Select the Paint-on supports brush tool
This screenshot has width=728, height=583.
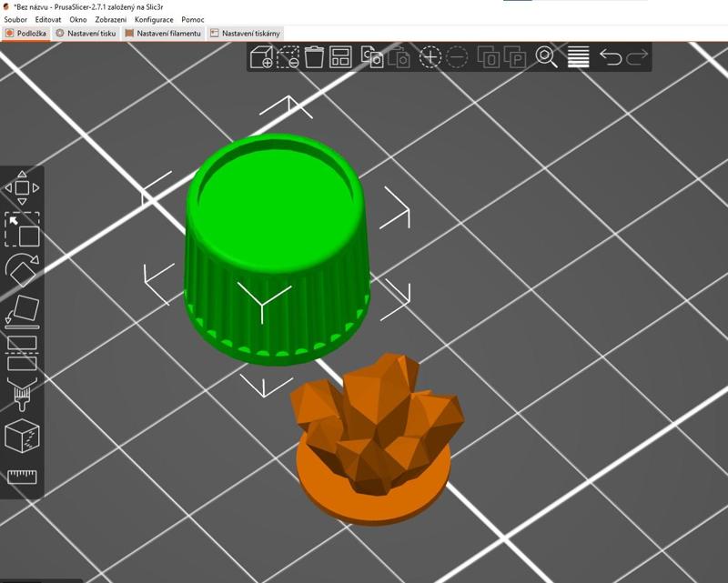22,394
